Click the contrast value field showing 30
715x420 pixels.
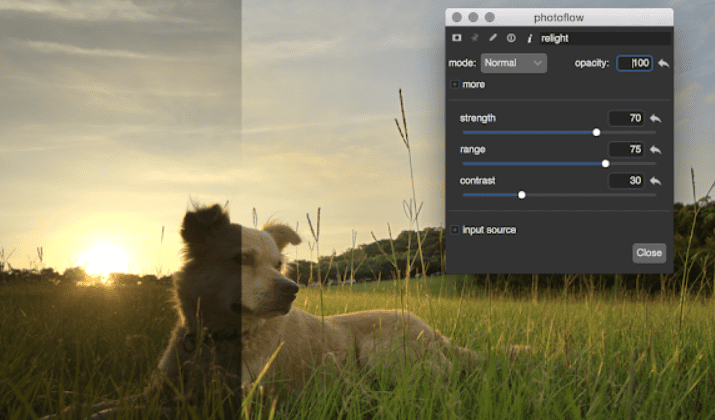(x=626, y=181)
